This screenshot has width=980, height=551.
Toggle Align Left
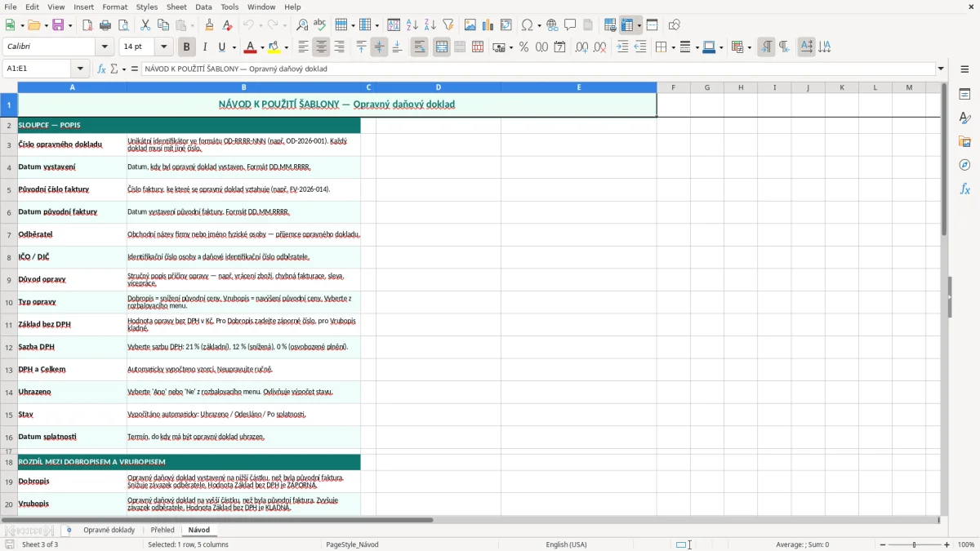pos(303,47)
